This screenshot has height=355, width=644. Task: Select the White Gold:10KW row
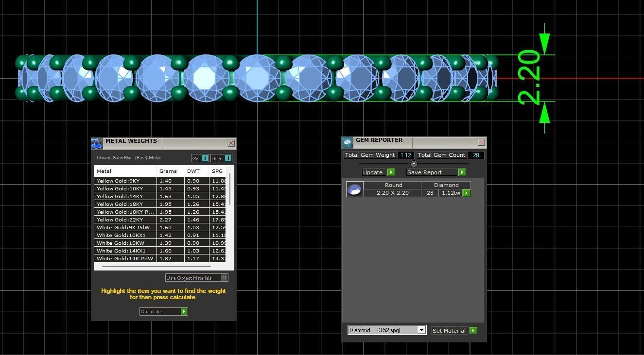pyautogui.click(x=160, y=243)
